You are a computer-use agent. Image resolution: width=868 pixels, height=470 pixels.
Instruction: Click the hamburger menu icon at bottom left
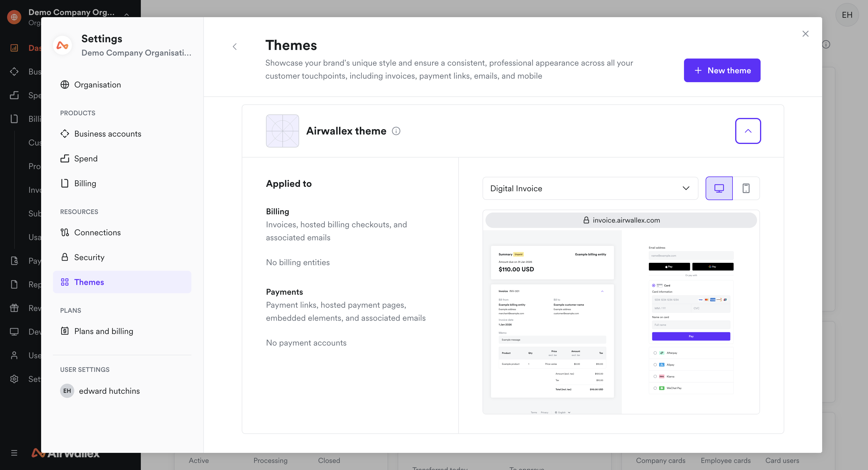pos(14,453)
